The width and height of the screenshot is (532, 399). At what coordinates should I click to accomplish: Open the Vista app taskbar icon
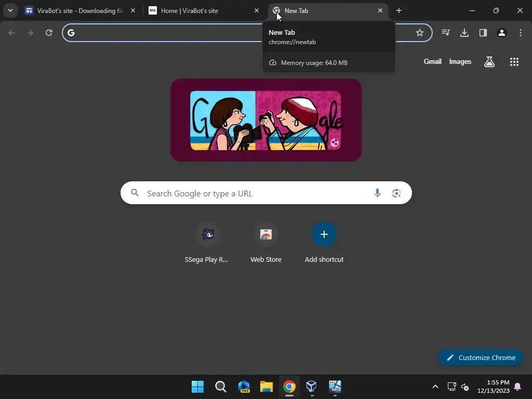coord(335,387)
